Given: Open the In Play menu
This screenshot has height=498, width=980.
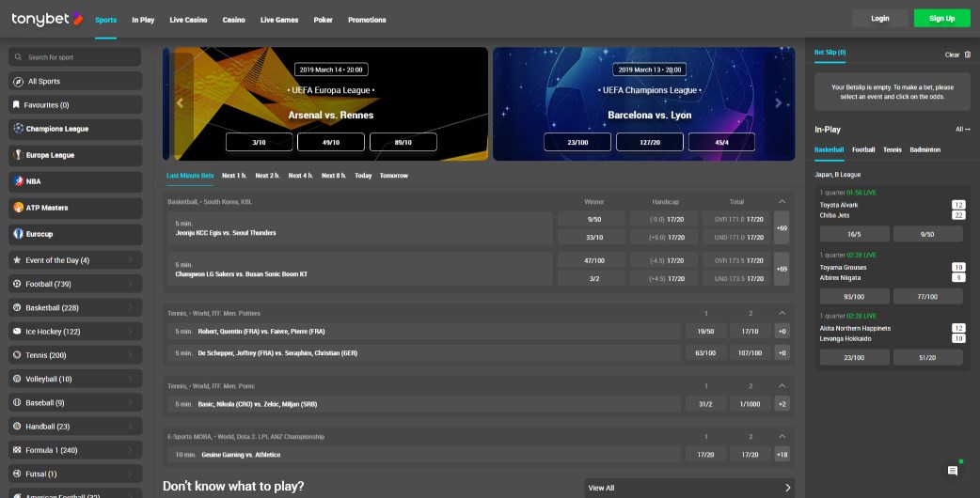Looking at the screenshot, I should click(x=143, y=20).
